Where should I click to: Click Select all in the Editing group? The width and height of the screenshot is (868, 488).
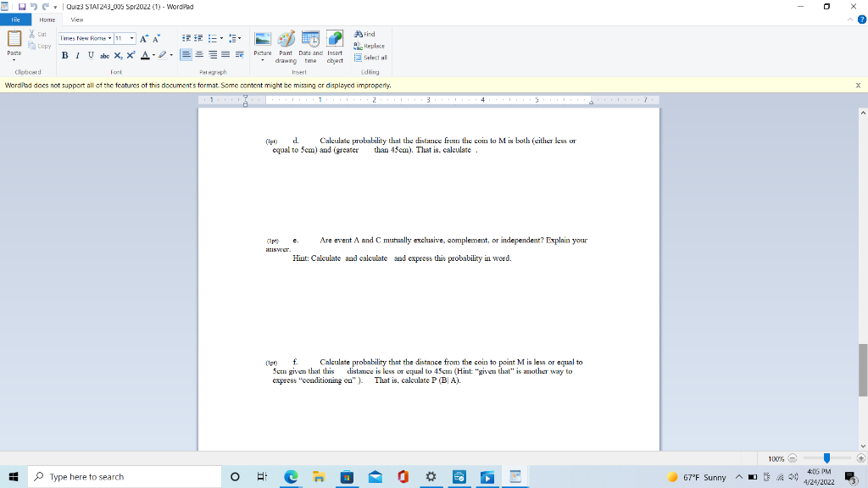(367, 58)
